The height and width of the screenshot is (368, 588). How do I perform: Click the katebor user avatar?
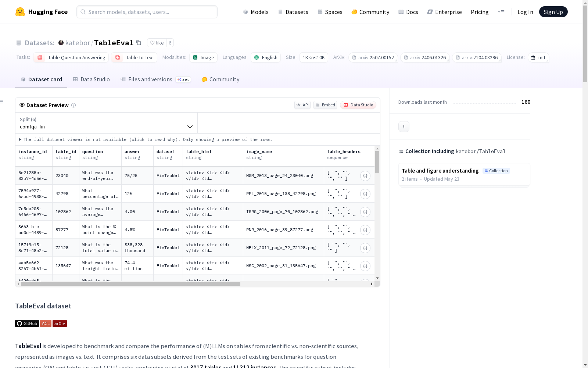pos(61,43)
